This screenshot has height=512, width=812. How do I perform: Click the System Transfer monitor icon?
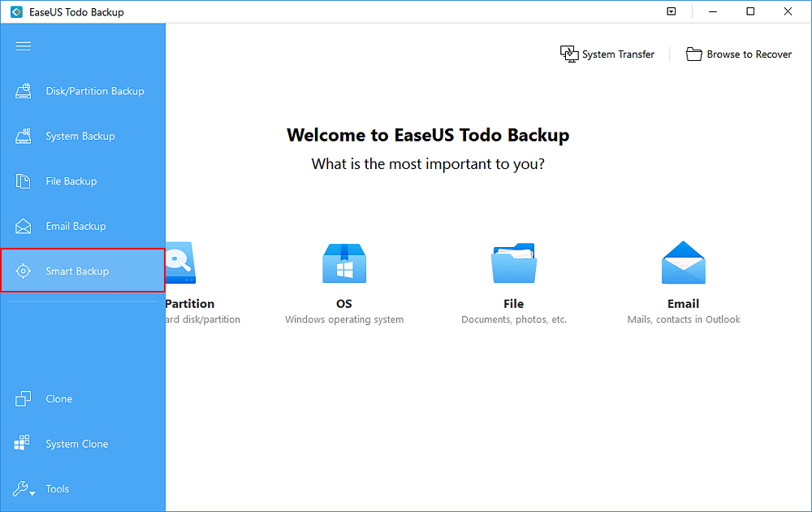pos(569,54)
